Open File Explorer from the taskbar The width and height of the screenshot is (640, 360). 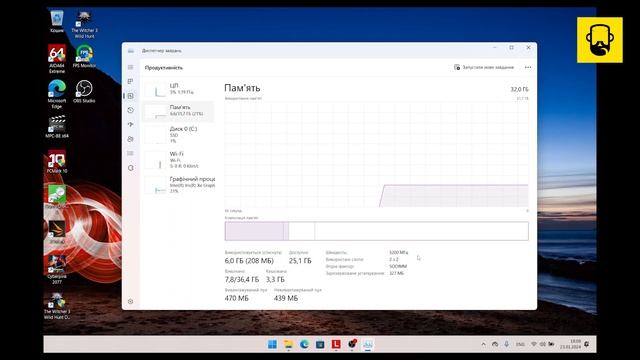click(288, 344)
